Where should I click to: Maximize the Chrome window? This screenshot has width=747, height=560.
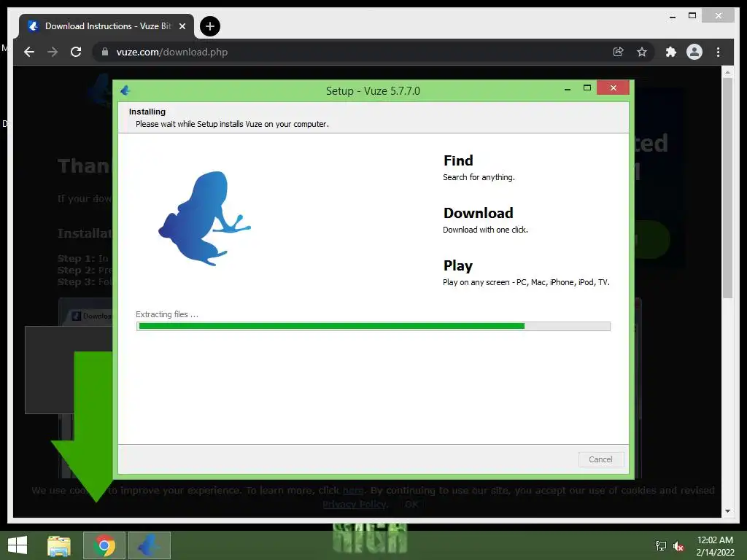click(692, 16)
